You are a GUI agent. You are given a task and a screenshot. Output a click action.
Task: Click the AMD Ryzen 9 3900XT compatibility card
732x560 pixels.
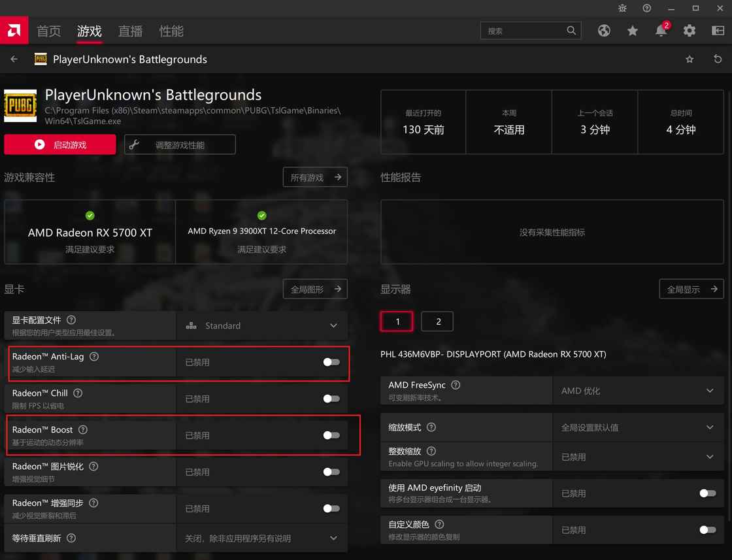(x=262, y=232)
